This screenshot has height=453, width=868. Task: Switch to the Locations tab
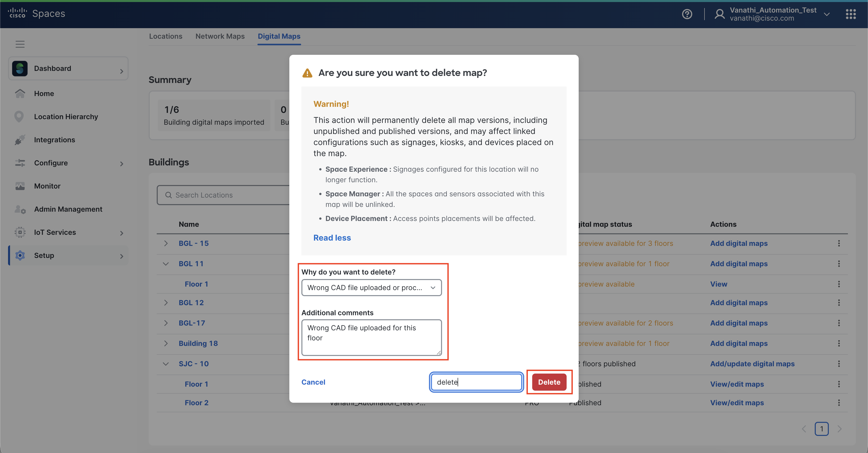(166, 36)
